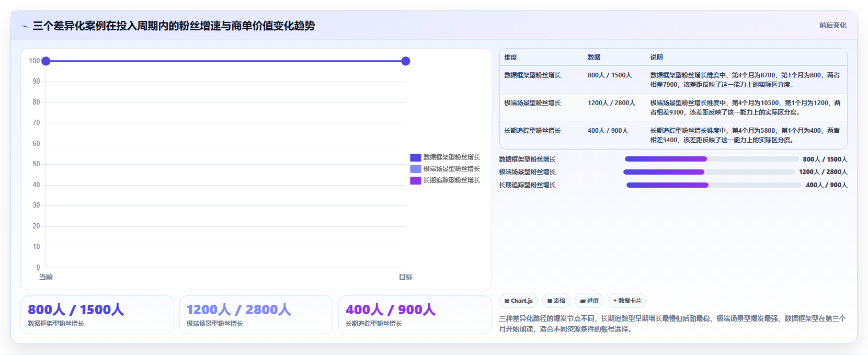Select table data cell 800人 / 1500人
868x355 pixels.
610,75
